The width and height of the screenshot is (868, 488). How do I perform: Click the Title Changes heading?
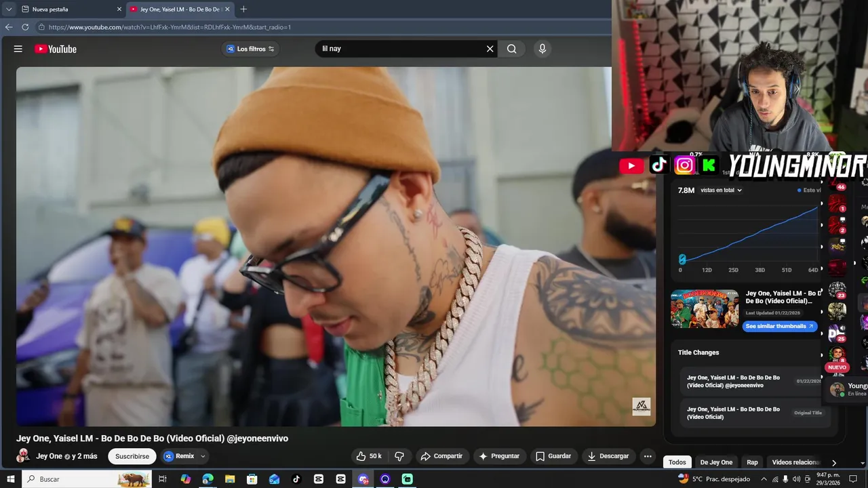coord(698,352)
